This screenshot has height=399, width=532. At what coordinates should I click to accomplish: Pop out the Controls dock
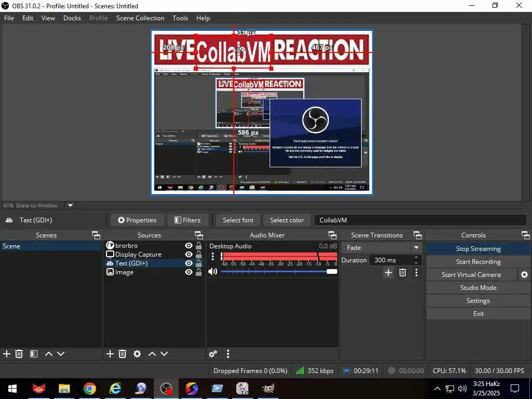tap(525, 235)
